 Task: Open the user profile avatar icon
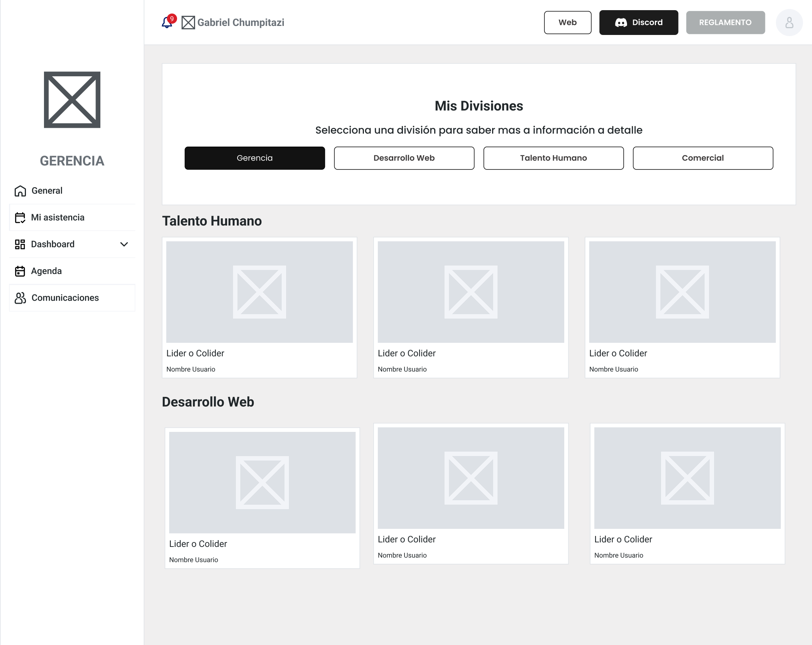pos(789,23)
